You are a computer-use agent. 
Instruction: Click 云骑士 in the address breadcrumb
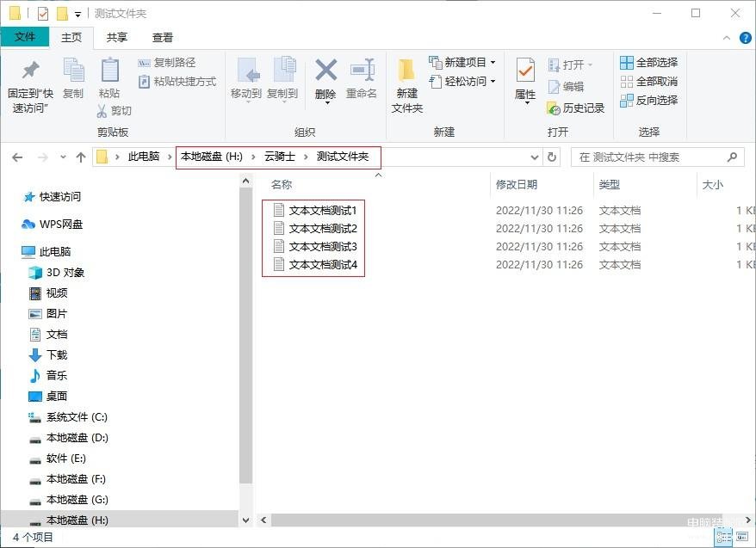[280, 157]
